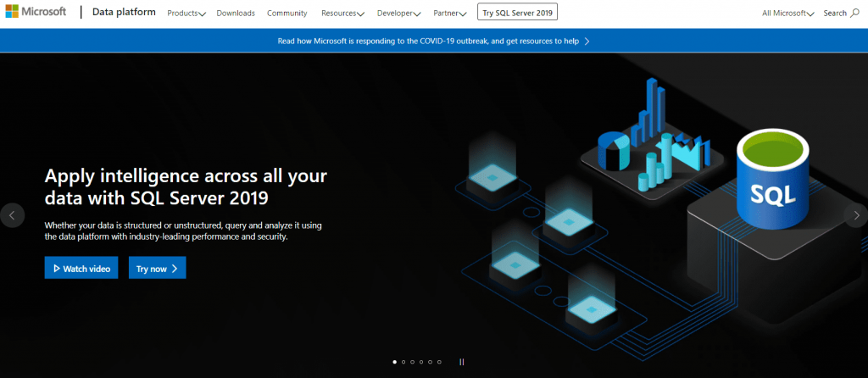Click the Try now button
Image resolution: width=868 pixels, height=378 pixels.
157,269
